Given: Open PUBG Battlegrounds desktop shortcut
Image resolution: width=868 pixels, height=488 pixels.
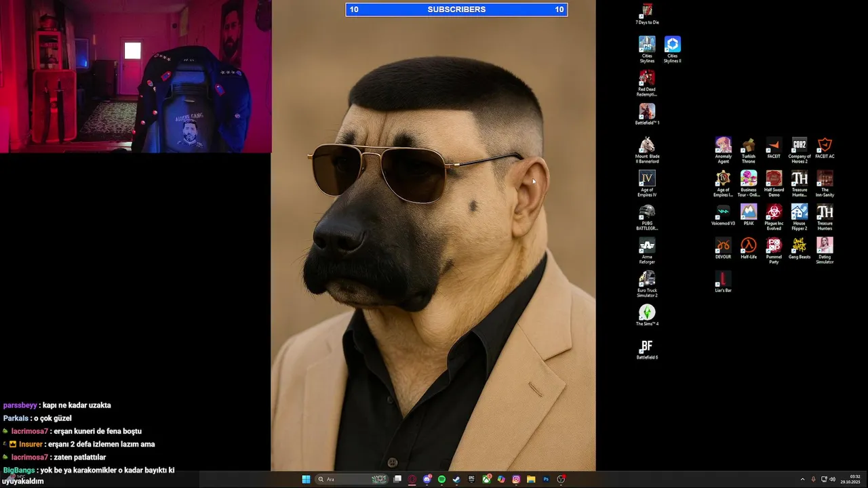Looking at the screenshot, I should click(647, 217).
